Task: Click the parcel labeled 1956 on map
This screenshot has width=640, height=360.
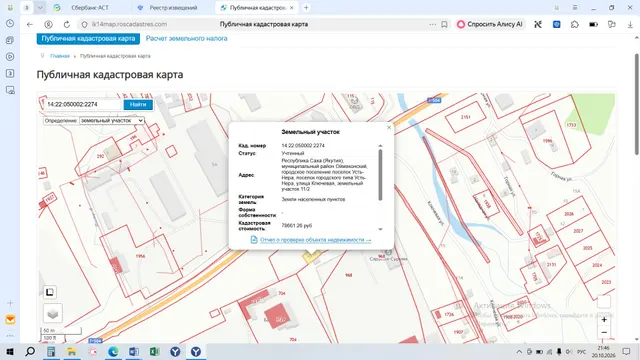Action: [x=140, y=256]
